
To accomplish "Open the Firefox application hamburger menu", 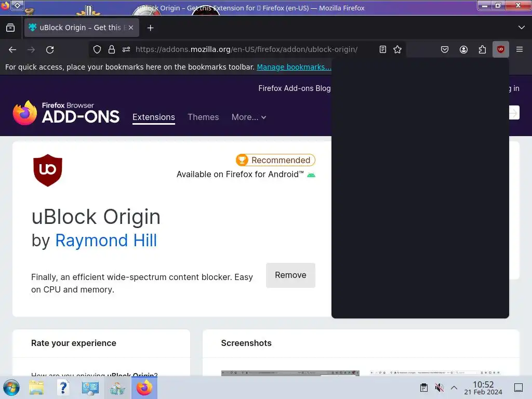I will tap(519, 49).
